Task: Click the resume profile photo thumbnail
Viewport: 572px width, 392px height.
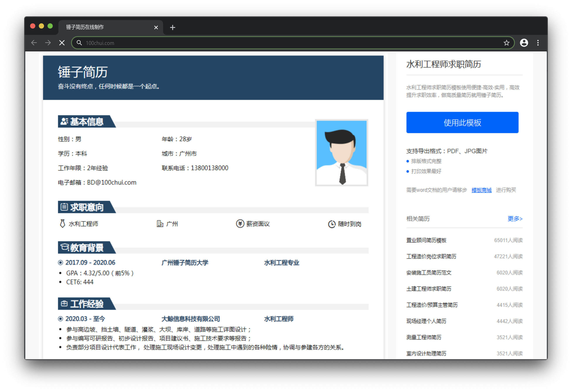Action: point(341,153)
